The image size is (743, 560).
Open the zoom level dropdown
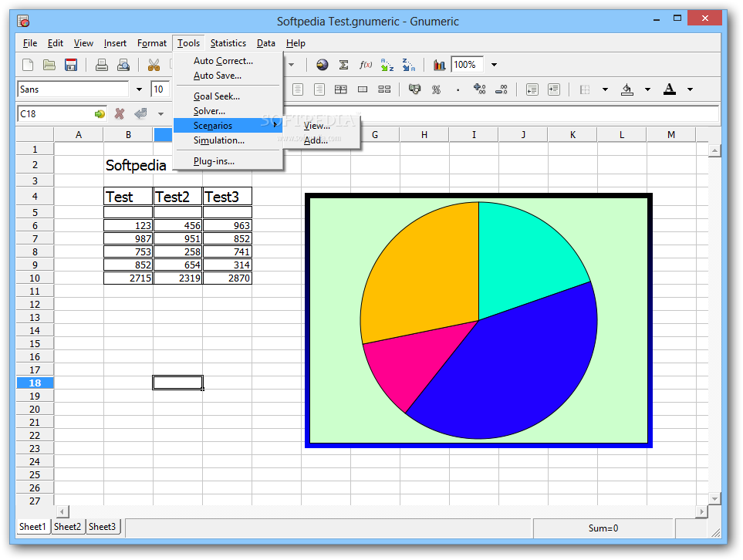pyautogui.click(x=494, y=65)
